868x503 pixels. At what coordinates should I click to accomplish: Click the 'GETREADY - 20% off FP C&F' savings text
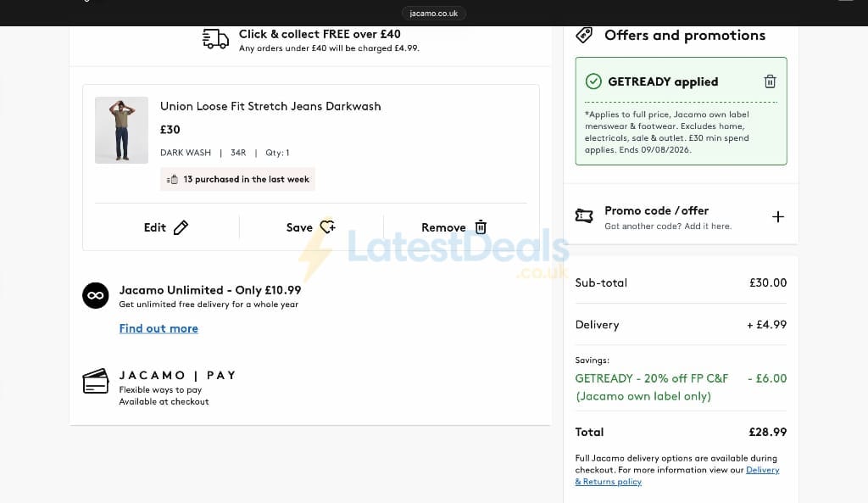(x=652, y=378)
